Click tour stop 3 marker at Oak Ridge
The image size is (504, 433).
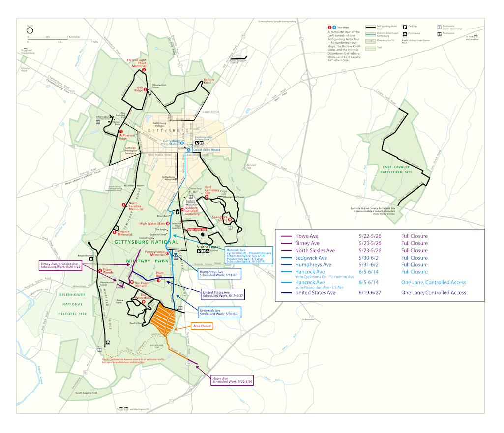coord(145,90)
